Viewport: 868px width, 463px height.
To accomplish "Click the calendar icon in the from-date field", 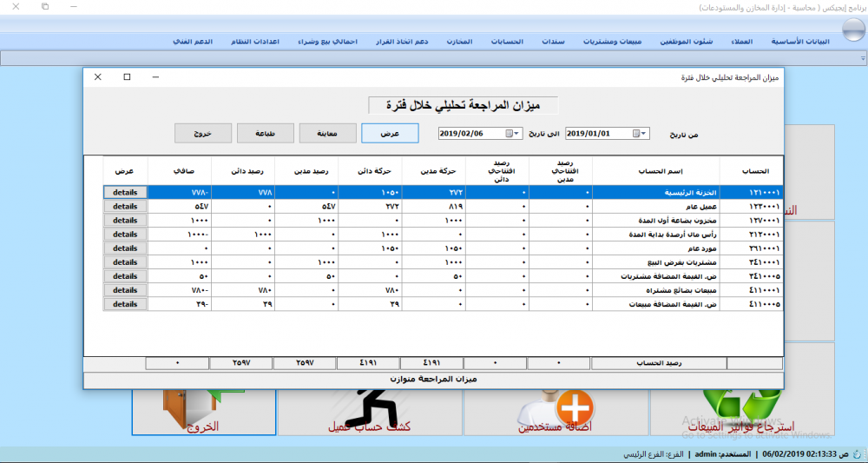I will point(636,134).
